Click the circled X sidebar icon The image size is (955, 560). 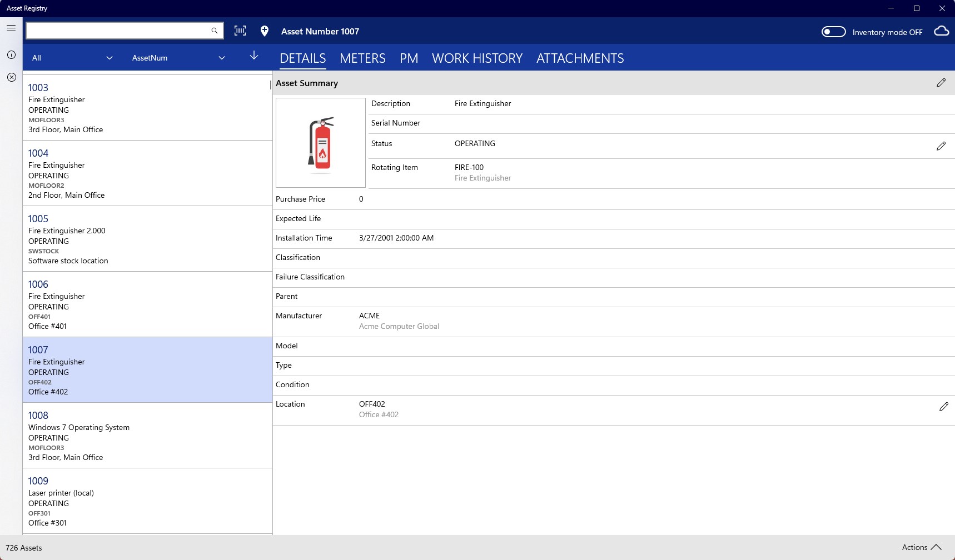coord(11,77)
